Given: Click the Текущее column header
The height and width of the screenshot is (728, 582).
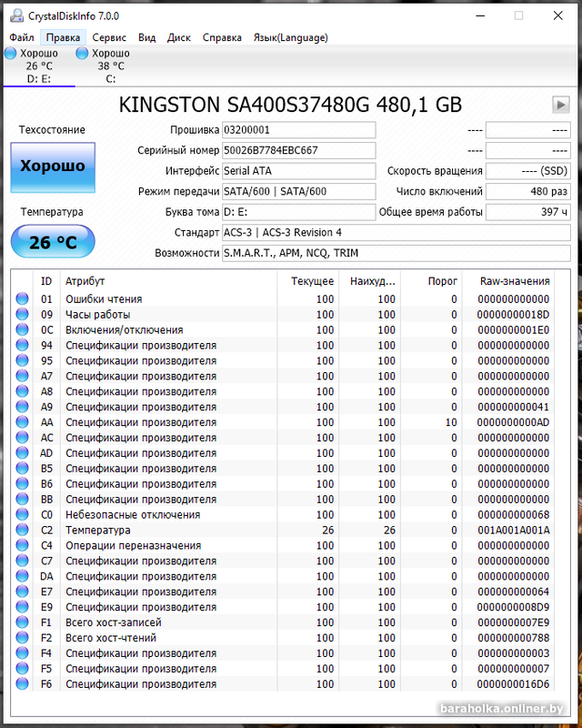Looking at the screenshot, I should (x=307, y=281).
